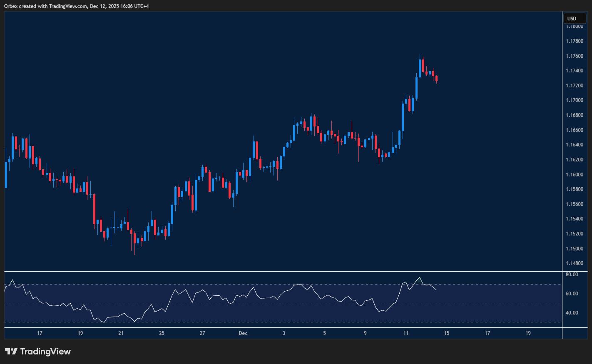This screenshot has width=592, height=364.
Task: Click the 1.17600 price level on the scale
Action: point(575,55)
